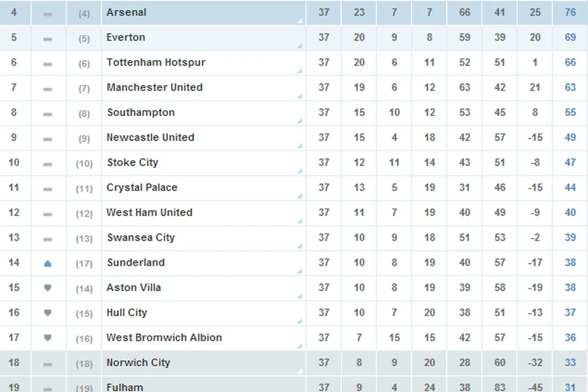588x392 pixels.
Task: Select the Fulham team name
Action: click(x=125, y=387)
